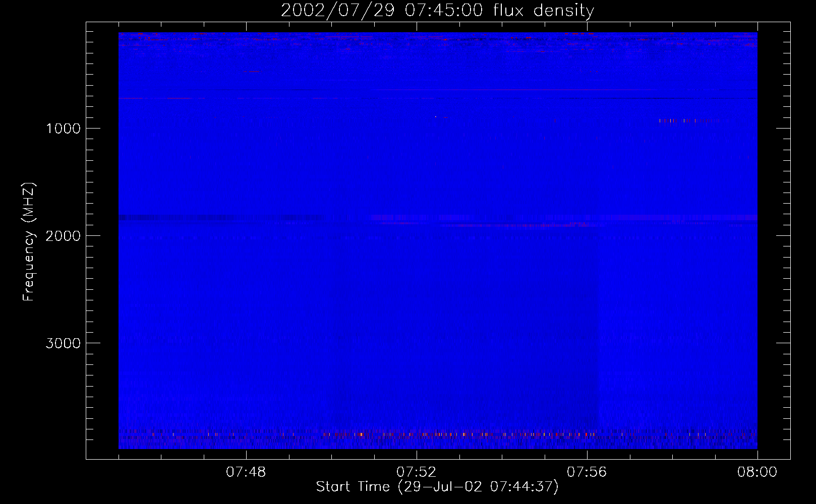Click the plot title '2002/07/29 07:45:00 flux density'
816x504 pixels.
[x=437, y=11]
